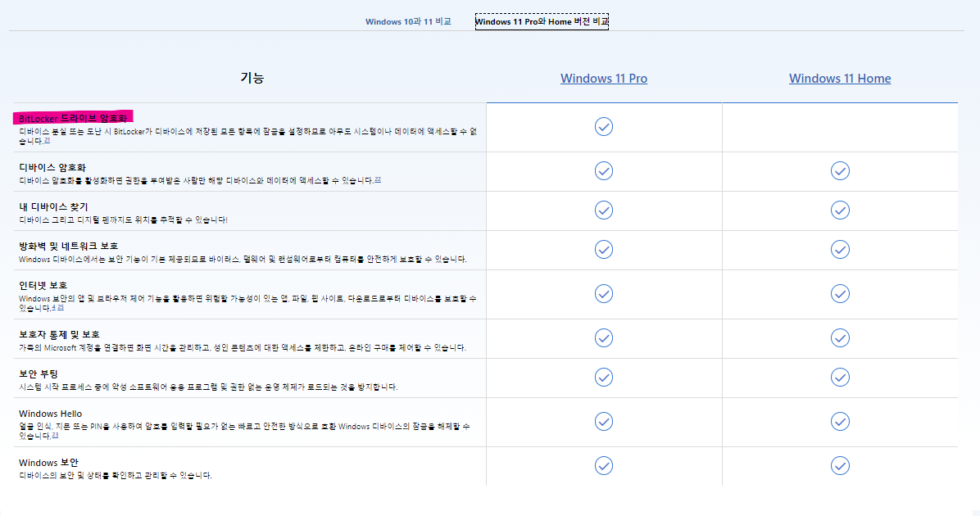980x516 pixels.
Task: Click the Pro checkmark for 디바이스 암호화
Action: point(604,170)
